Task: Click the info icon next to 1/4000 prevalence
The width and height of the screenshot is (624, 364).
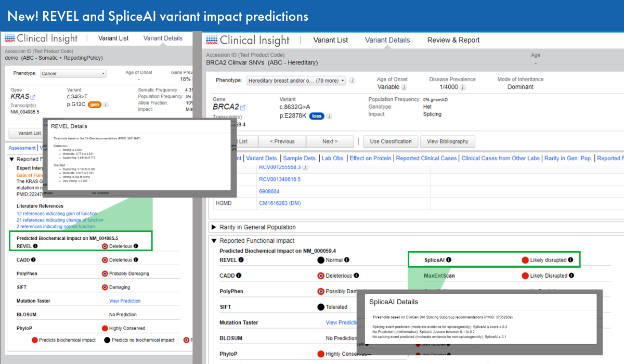Action: (463, 87)
